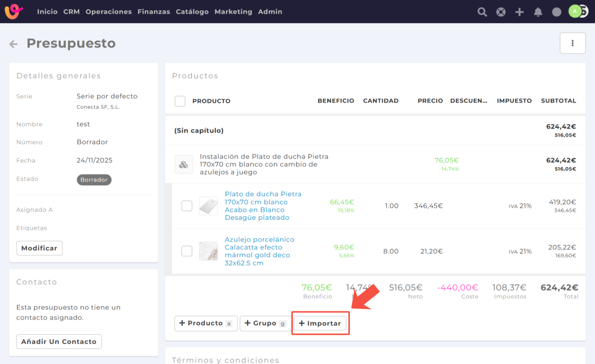Expand the Finanzas menu
The width and height of the screenshot is (595, 364).
153,12
